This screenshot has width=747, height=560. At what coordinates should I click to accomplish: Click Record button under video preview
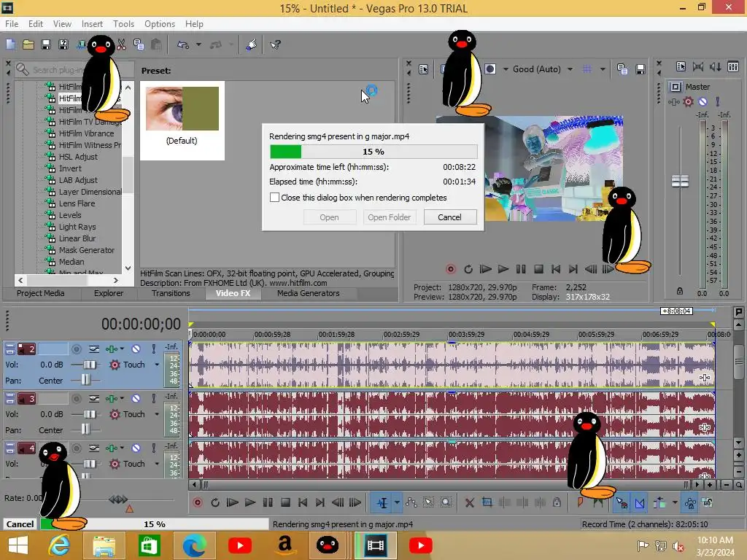451,269
